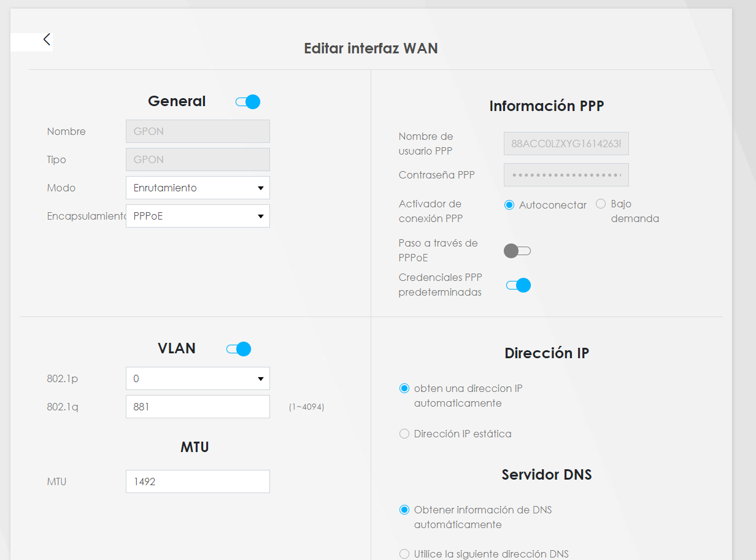Click the Nombre GPON field
This screenshot has height=560, width=756.
(198, 131)
